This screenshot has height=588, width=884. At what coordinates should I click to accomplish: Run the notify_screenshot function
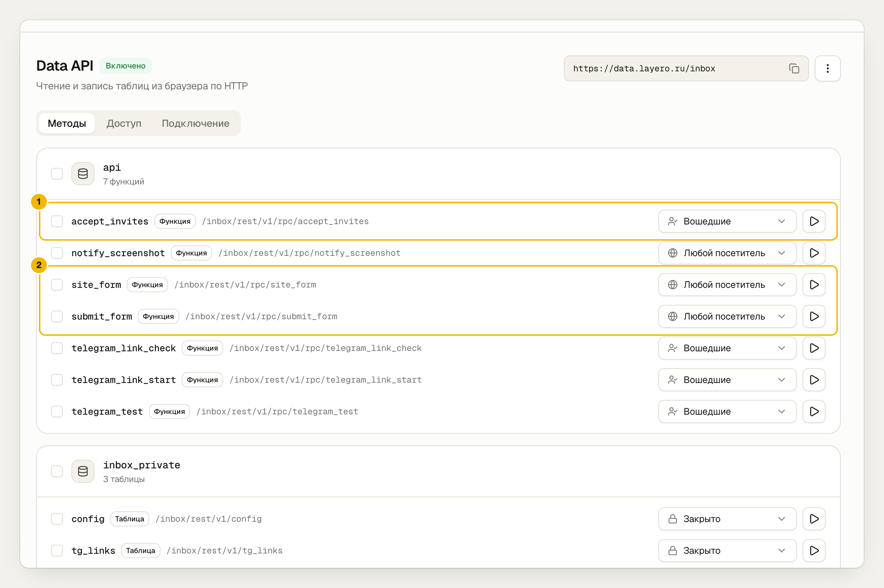click(814, 253)
